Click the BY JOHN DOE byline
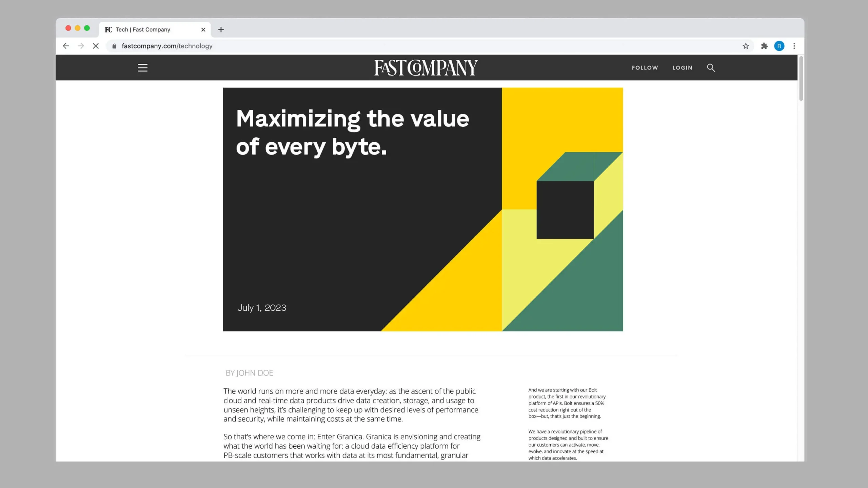 pos(249,373)
